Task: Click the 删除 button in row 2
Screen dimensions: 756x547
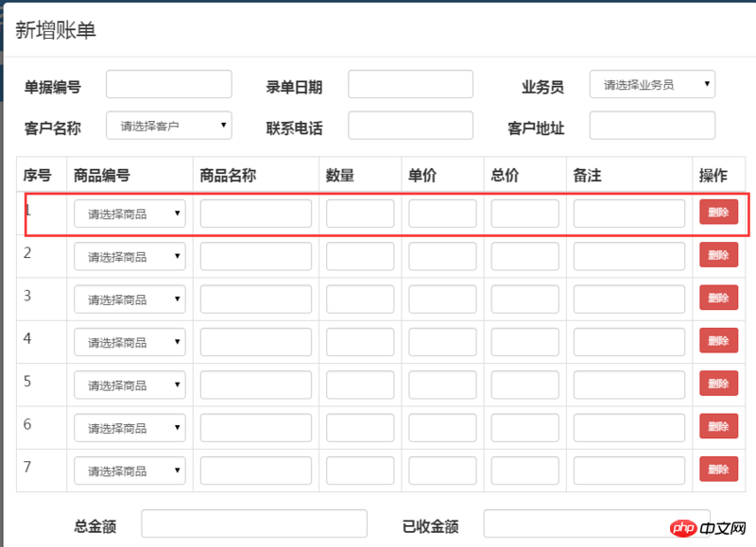Action: coord(718,255)
